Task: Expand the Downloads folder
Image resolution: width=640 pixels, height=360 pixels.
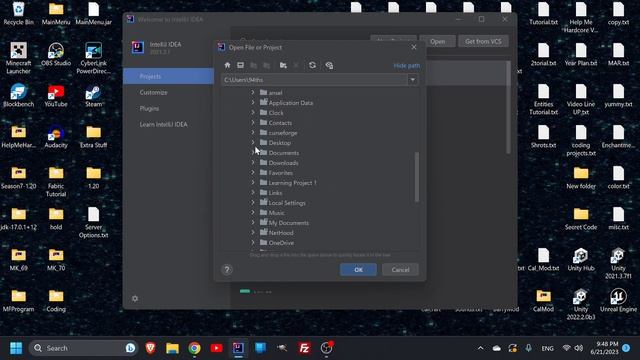Action: (x=253, y=162)
